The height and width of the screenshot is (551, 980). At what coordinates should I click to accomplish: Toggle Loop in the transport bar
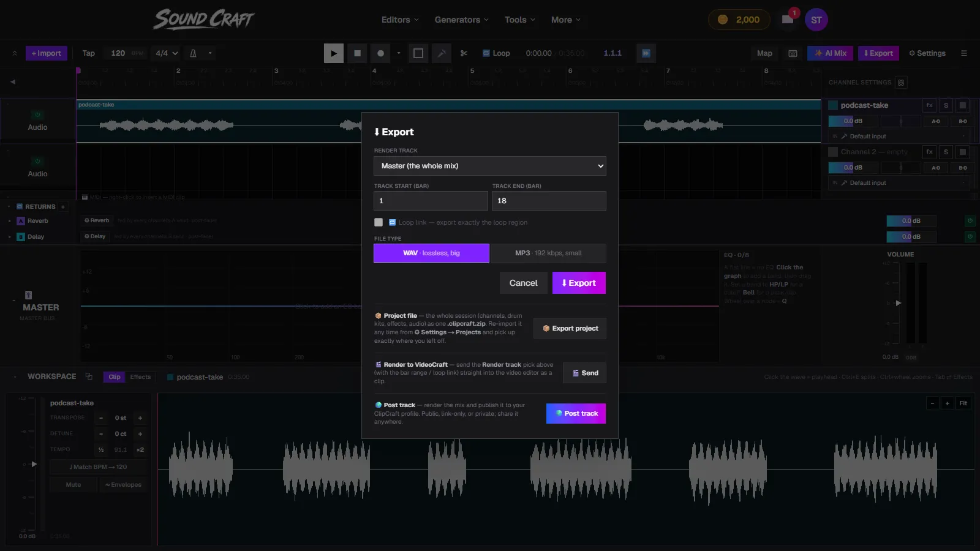[x=496, y=53]
